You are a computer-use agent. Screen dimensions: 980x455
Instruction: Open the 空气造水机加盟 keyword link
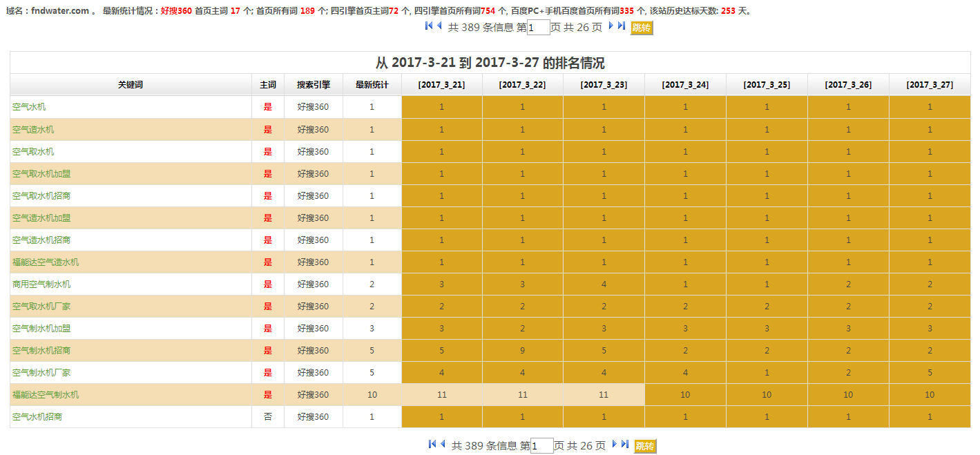pos(41,218)
